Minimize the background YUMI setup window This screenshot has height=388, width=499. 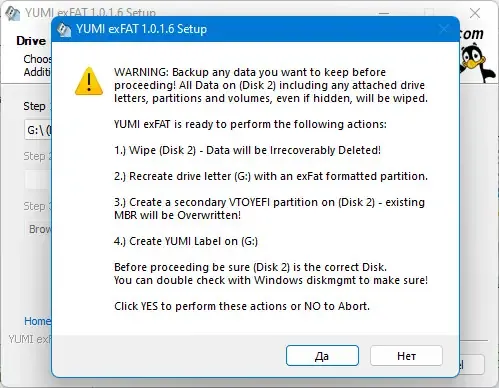click(384, 13)
